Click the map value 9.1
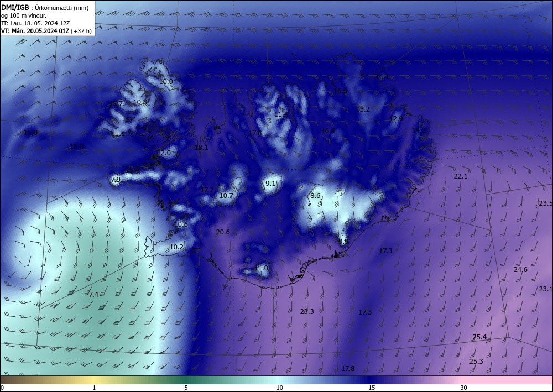 pos(270,184)
